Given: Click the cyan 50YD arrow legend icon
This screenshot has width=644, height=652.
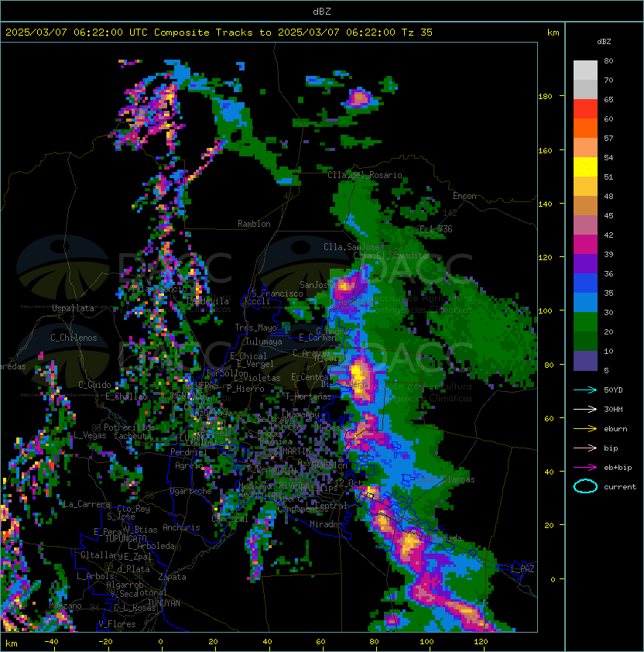Looking at the screenshot, I should (585, 390).
